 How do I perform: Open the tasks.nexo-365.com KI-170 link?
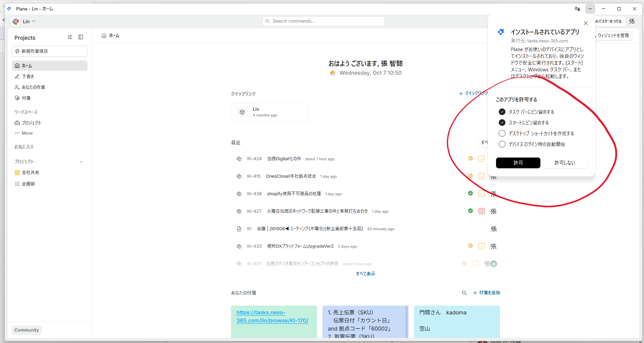tap(272, 317)
